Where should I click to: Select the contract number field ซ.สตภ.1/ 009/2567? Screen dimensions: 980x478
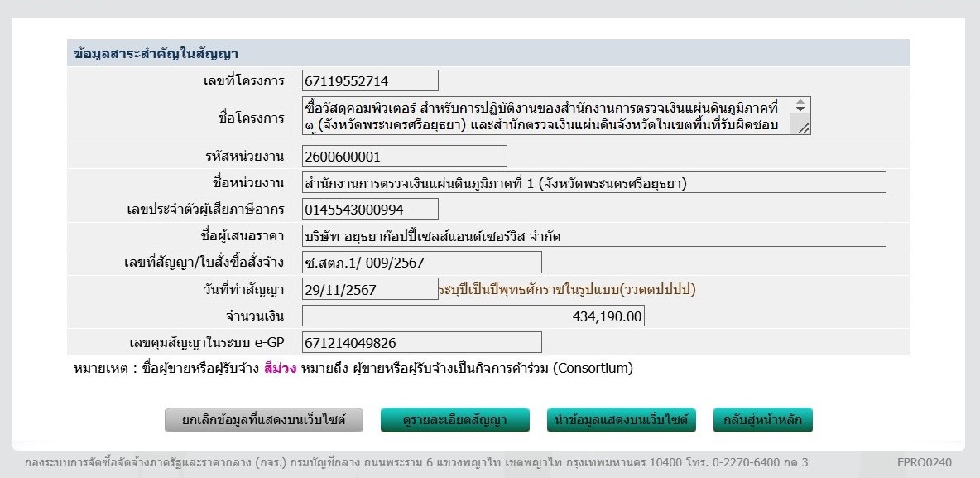[x=421, y=262]
